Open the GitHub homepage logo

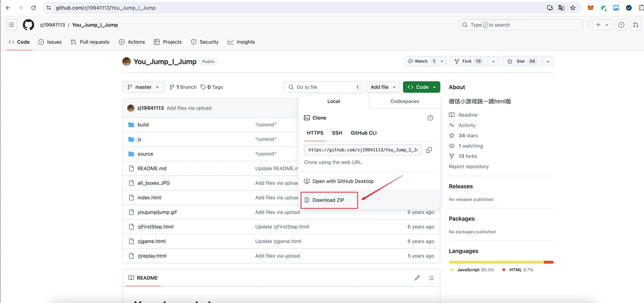coord(29,25)
